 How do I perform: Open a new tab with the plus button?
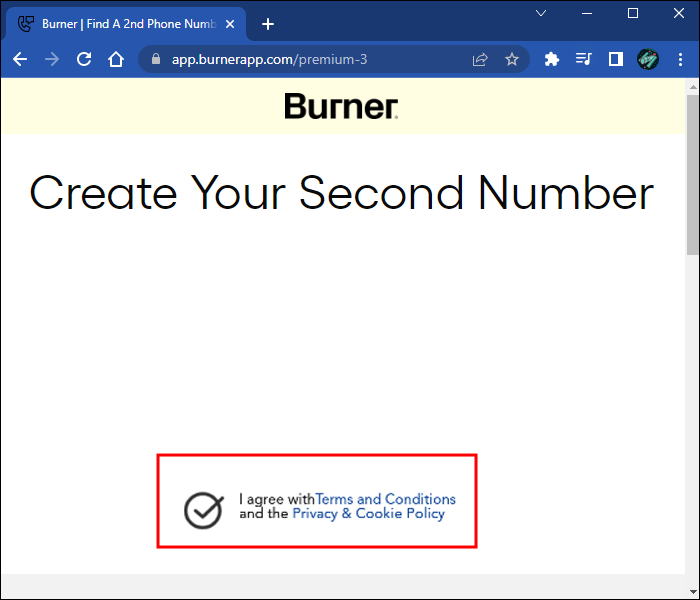pyautogui.click(x=268, y=24)
